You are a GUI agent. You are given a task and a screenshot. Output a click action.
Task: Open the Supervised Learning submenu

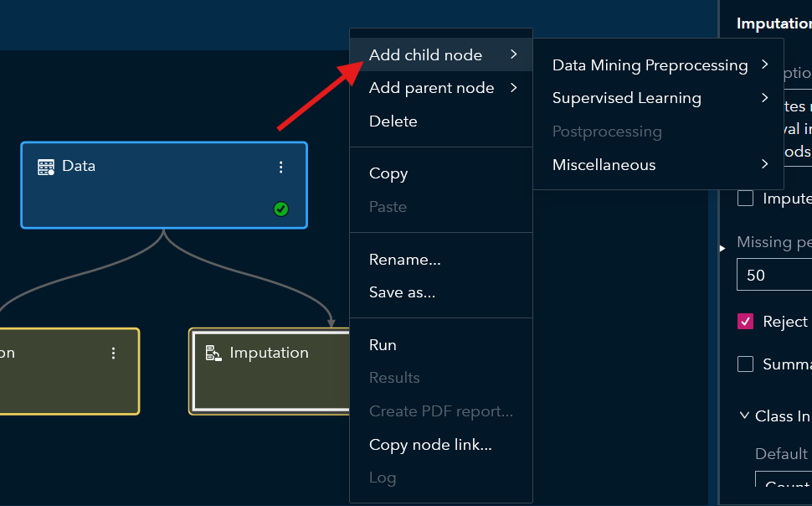coord(658,98)
